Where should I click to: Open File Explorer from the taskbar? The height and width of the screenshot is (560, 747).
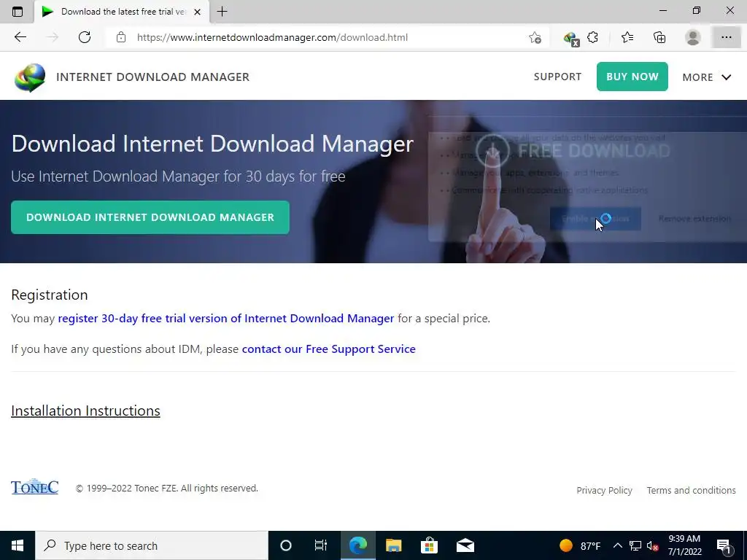393,545
